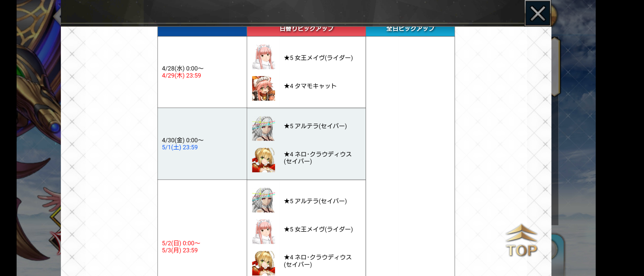Click ★5 アルテラ(セイバー) text in 5/2 row
This screenshot has height=276, width=644.
tap(315, 201)
